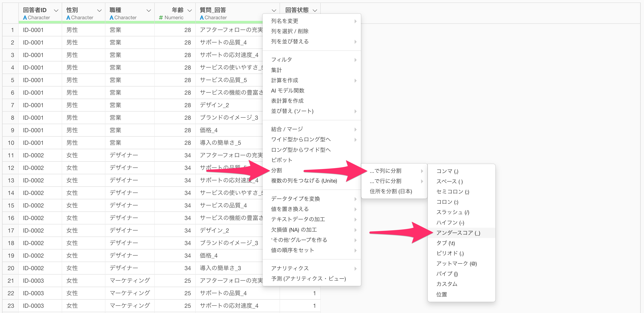Screen dimensions: 644x313
Task: Click the Character type icon under 回答者ID
Action: coord(25,18)
